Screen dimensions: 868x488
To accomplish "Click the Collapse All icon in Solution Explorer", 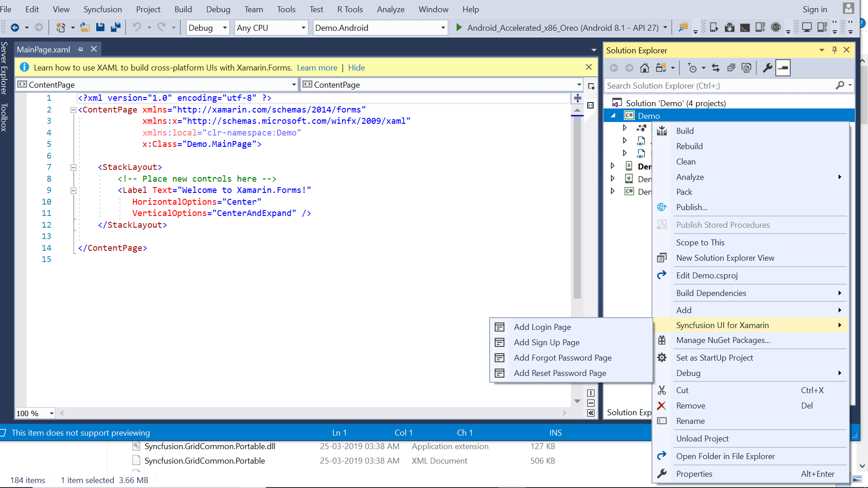I will click(x=731, y=68).
